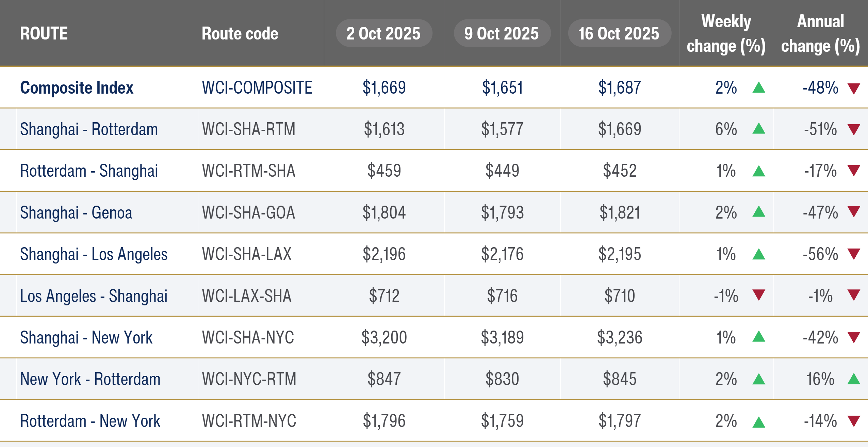Click the ROUTE column header
This screenshot has width=868, height=447.
click(x=44, y=33)
